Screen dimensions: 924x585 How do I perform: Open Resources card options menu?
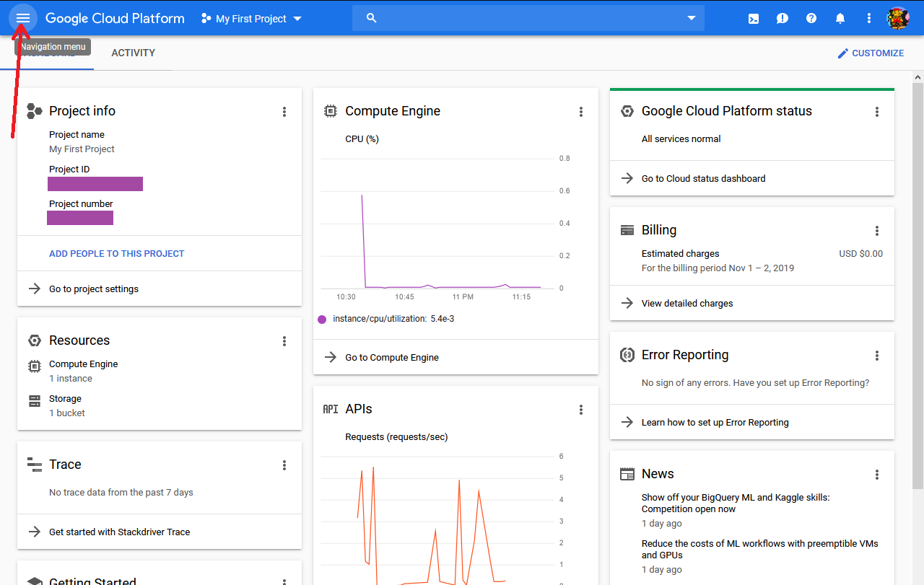[x=284, y=341]
